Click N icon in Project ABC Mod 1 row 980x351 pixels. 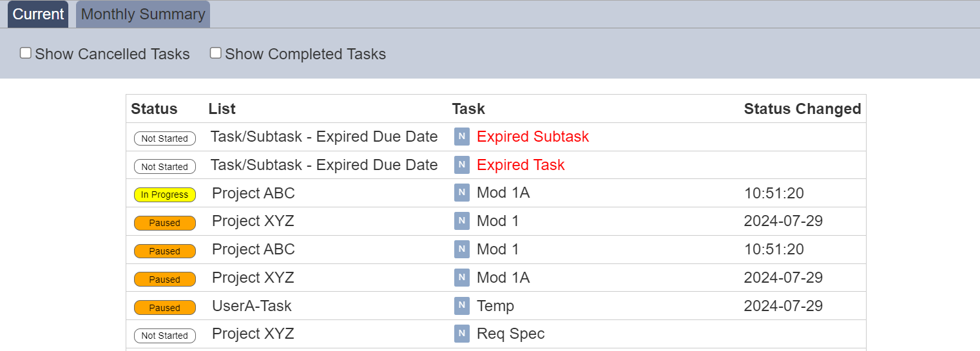point(461,249)
